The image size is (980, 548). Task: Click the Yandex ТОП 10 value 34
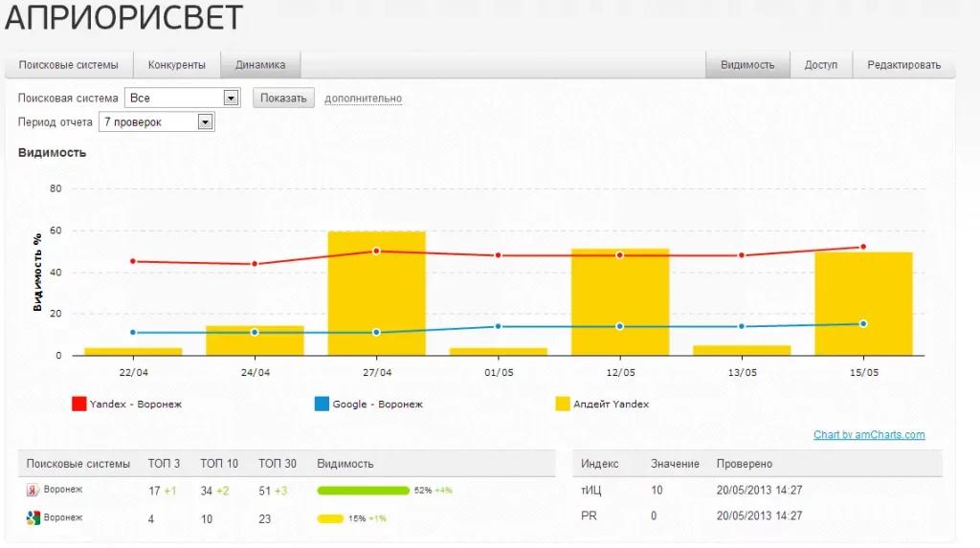(x=207, y=492)
